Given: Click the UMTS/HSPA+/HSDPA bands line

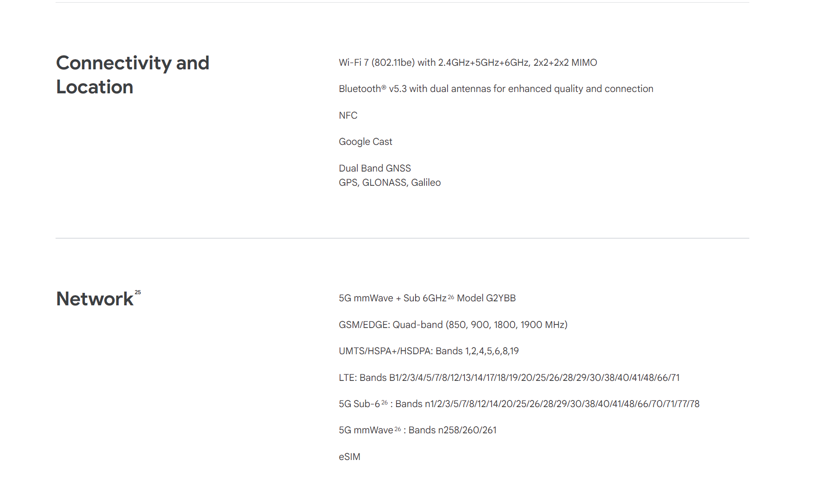Looking at the screenshot, I should [428, 351].
